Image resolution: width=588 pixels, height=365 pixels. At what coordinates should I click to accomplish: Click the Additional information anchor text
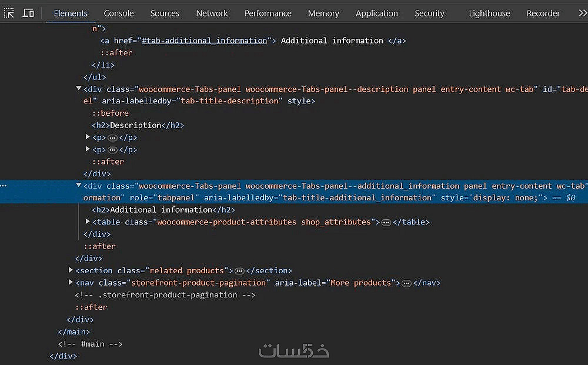[x=332, y=41]
